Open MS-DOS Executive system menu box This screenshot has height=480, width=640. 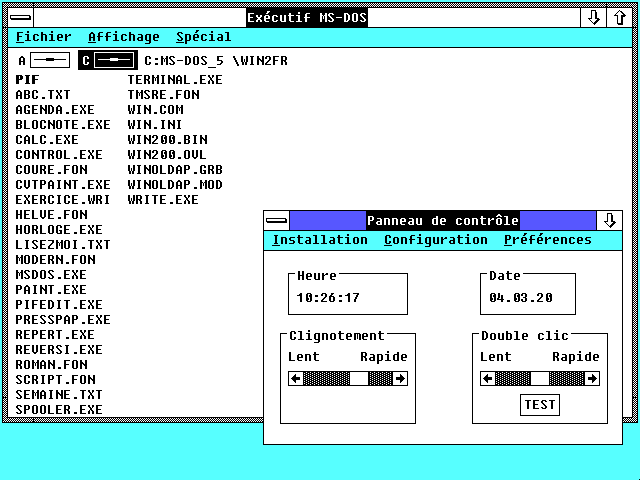20,18
